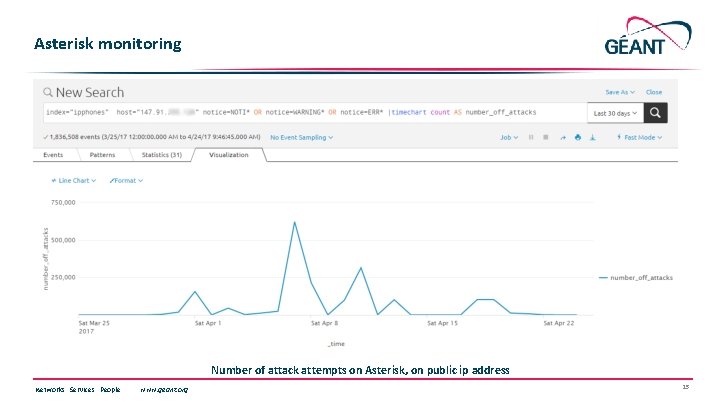Viewport: 720px width, 405px height.
Task: Click the 500,000 y-axis value
Action: pos(63,240)
